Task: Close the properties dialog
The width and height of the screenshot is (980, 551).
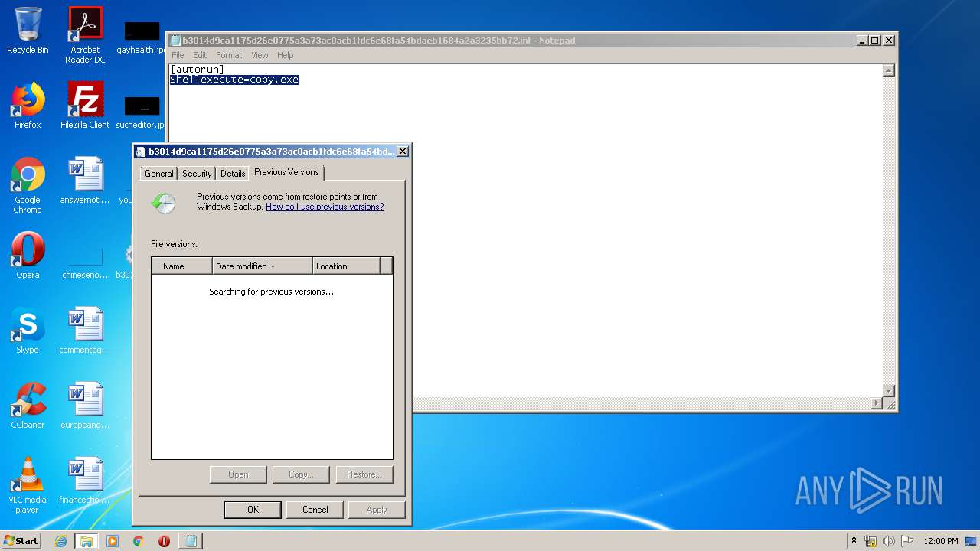Action: click(403, 152)
